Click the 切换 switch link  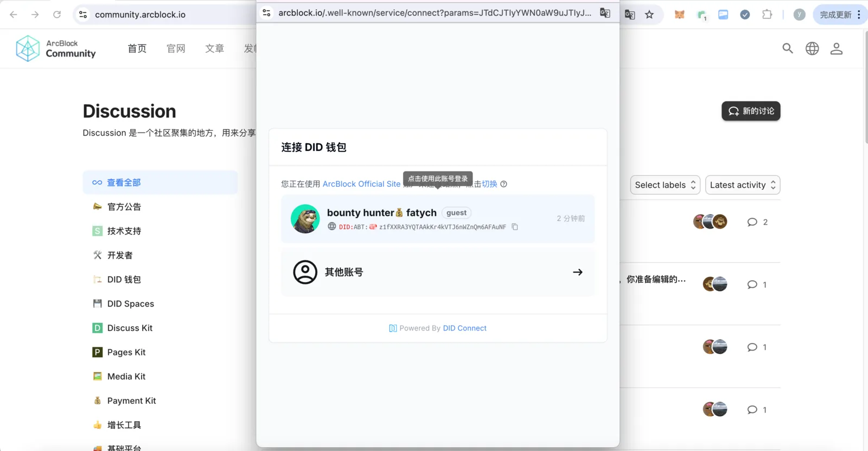point(489,184)
